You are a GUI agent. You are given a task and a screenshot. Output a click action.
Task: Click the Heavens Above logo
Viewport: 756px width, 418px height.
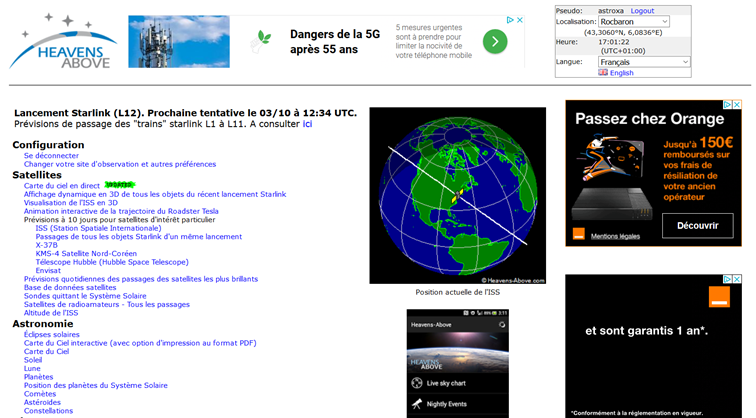63,42
